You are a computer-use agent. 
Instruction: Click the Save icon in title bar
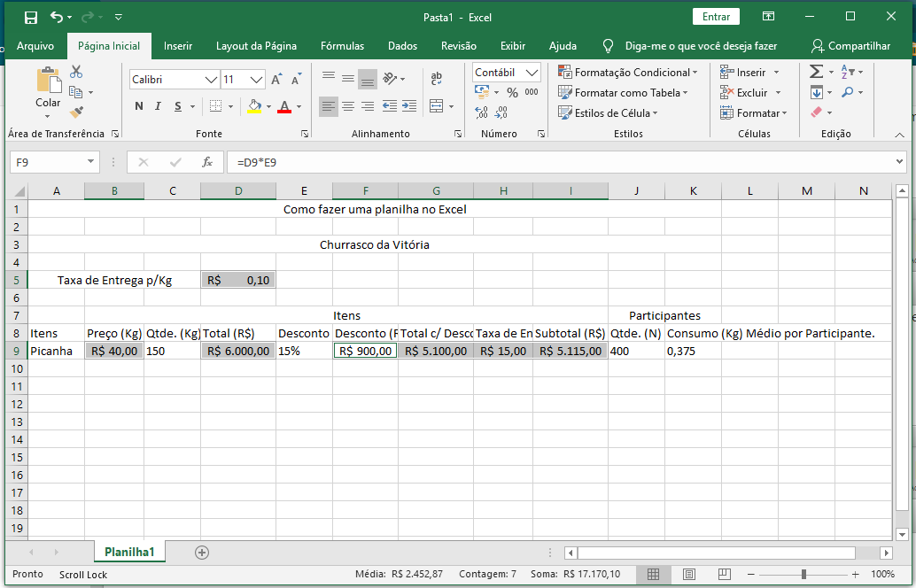point(31,17)
